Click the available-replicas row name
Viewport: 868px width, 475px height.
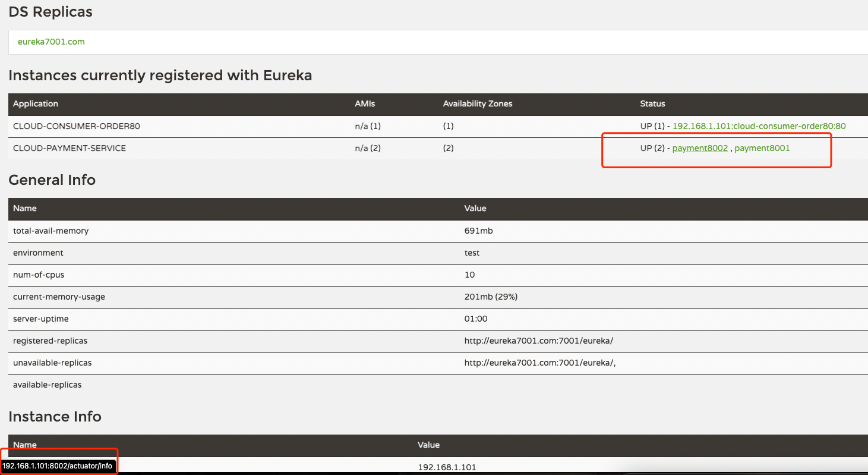[x=48, y=385]
